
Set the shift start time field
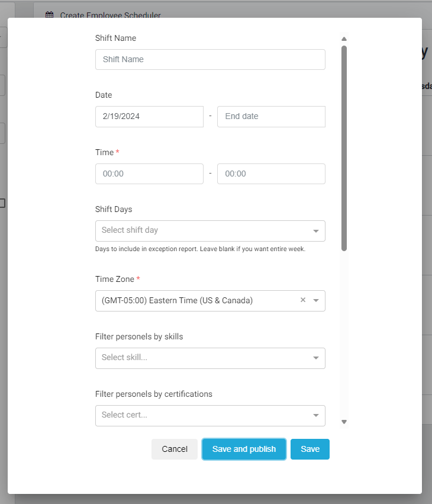[149, 174]
